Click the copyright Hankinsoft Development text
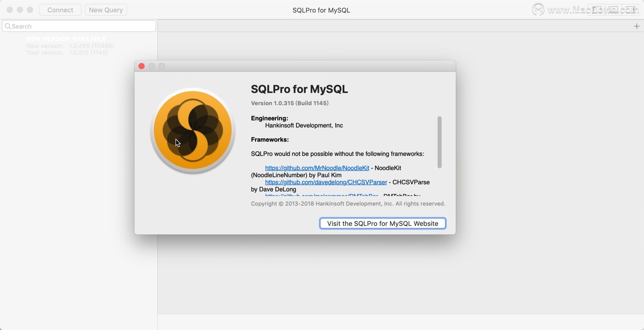644x330 pixels. [x=348, y=204]
